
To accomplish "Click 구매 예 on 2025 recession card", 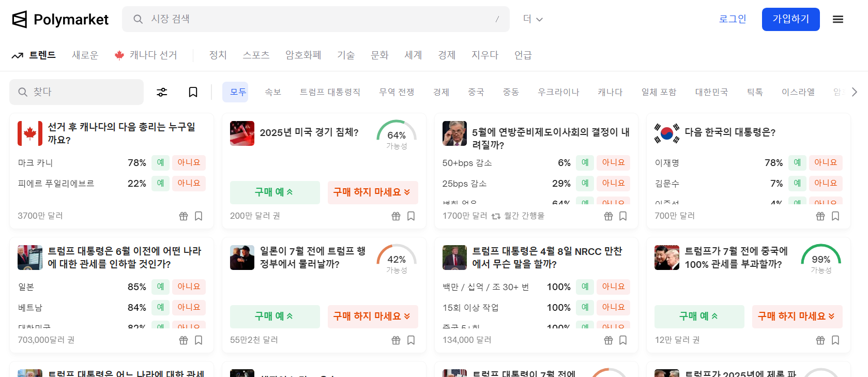I will pyautogui.click(x=275, y=192).
